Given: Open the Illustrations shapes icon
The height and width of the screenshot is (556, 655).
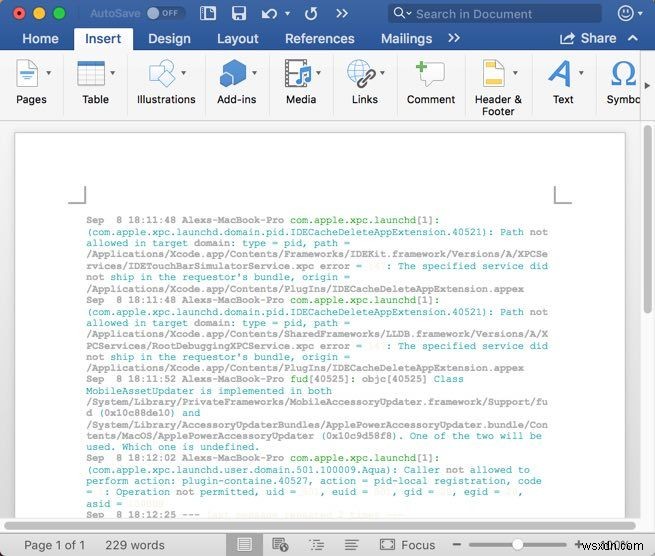Looking at the screenshot, I should (x=162, y=73).
